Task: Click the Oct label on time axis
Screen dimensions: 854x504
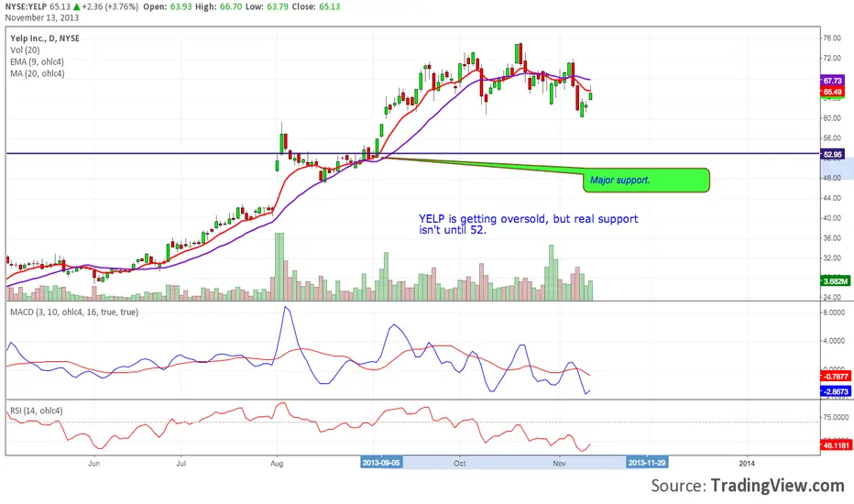Action: [460, 463]
